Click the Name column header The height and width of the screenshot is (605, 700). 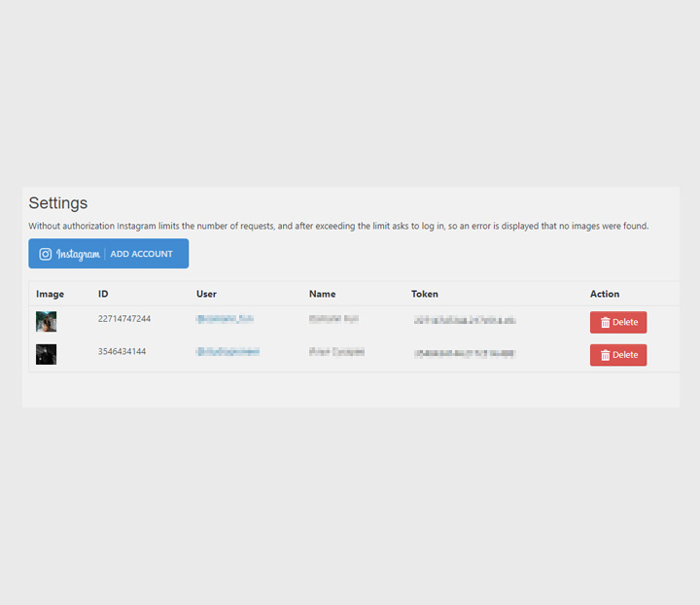point(323,294)
